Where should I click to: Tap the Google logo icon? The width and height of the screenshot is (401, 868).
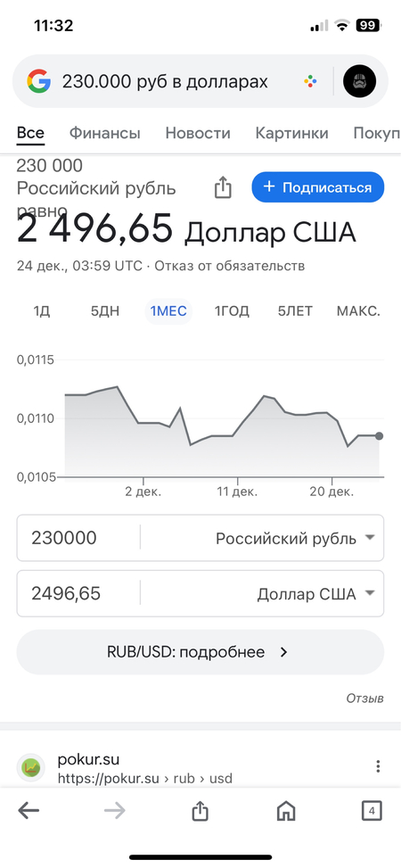[x=38, y=82]
